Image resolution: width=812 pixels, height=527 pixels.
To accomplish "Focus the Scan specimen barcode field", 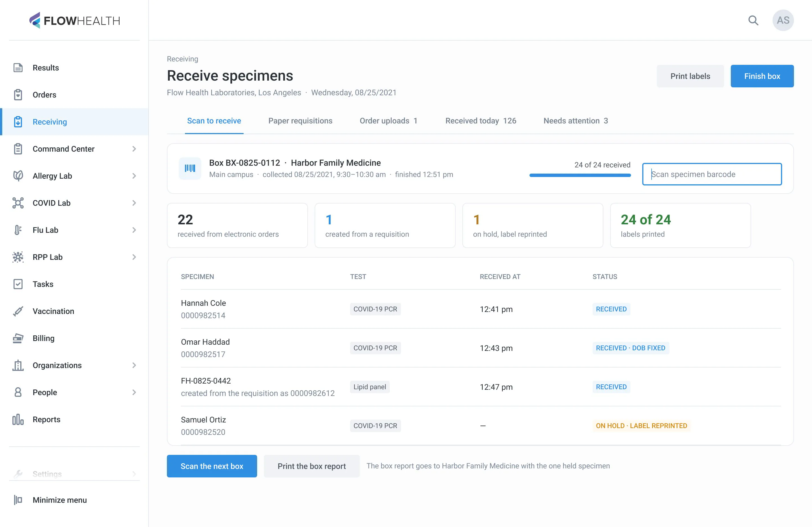I will point(712,174).
